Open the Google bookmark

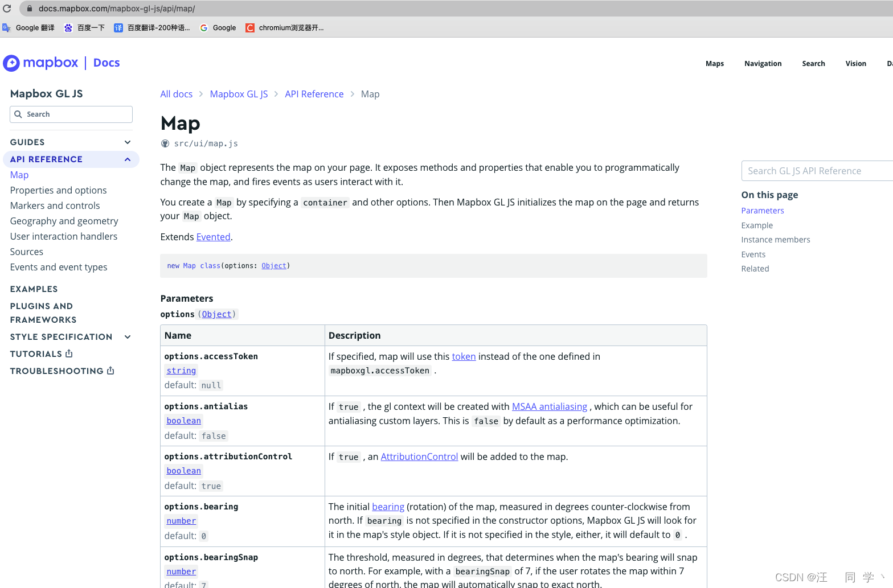(218, 28)
